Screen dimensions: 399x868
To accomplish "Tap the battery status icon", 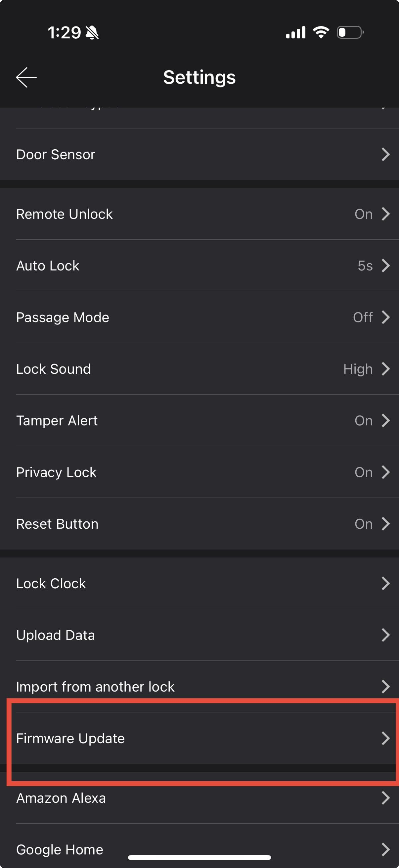I will (x=350, y=32).
